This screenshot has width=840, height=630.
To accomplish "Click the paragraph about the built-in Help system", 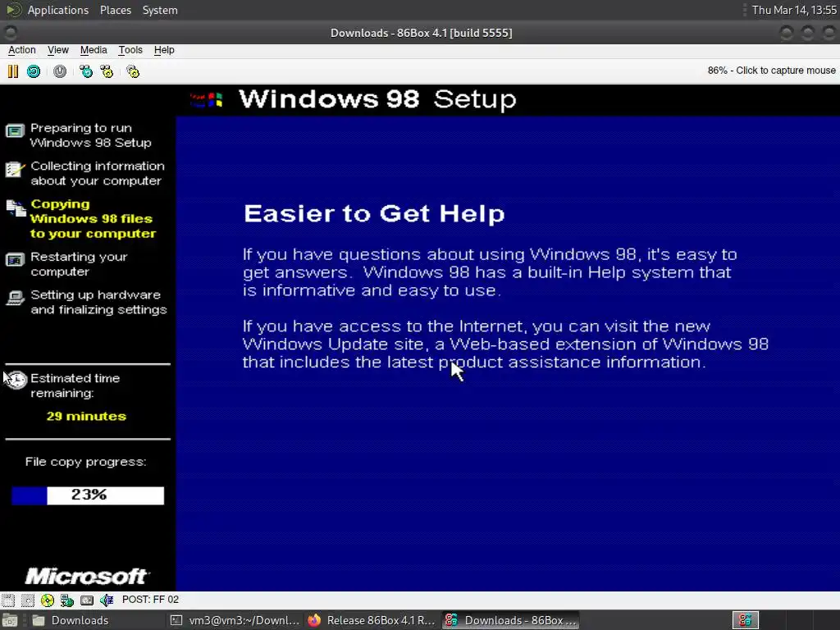I will pos(490,272).
